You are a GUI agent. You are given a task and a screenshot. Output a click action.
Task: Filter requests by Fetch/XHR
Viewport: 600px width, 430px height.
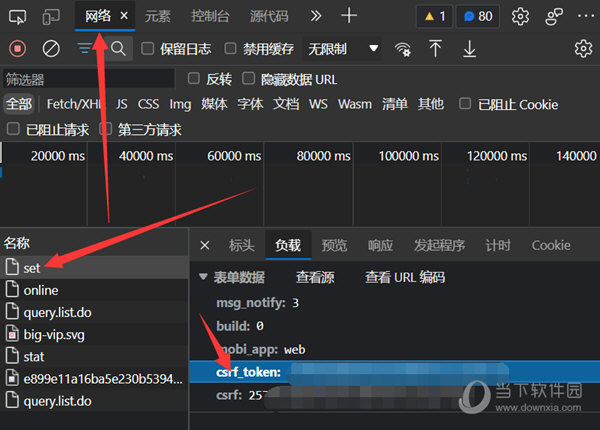coord(74,104)
